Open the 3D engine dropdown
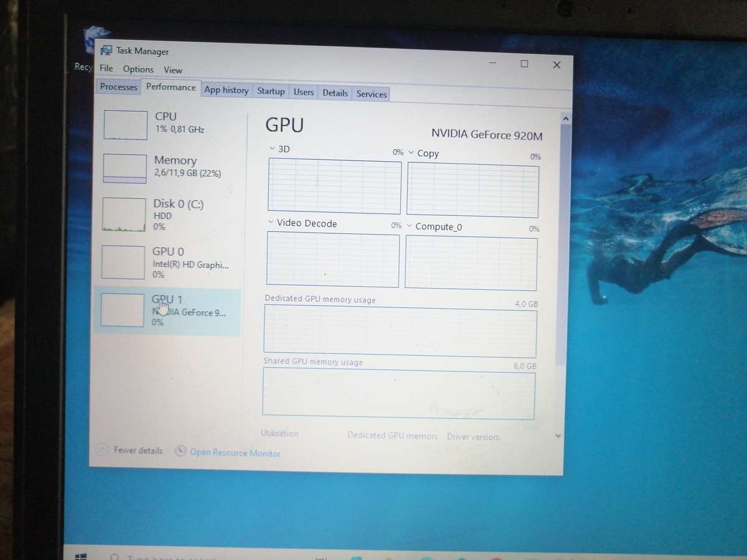Image resolution: width=747 pixels, height=560 pixels. [271, 149]
